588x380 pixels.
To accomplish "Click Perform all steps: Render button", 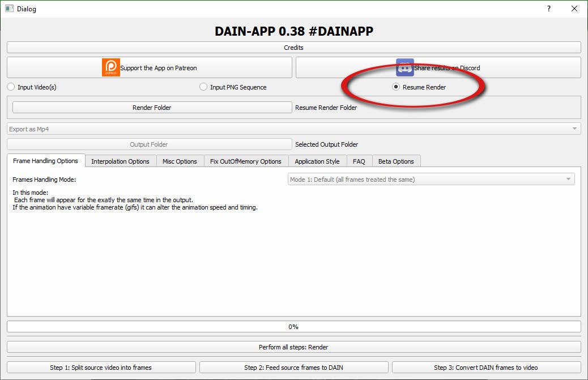I will click(293, 347).
